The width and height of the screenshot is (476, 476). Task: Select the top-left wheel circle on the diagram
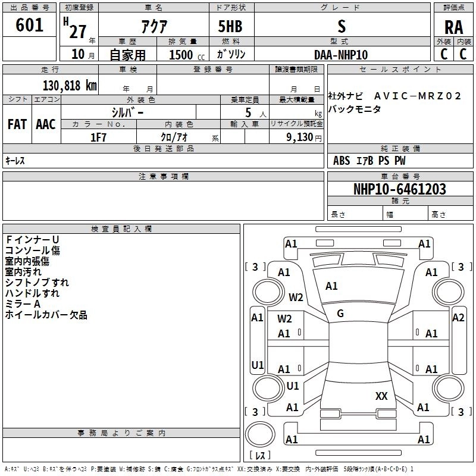tap(264, 291)
